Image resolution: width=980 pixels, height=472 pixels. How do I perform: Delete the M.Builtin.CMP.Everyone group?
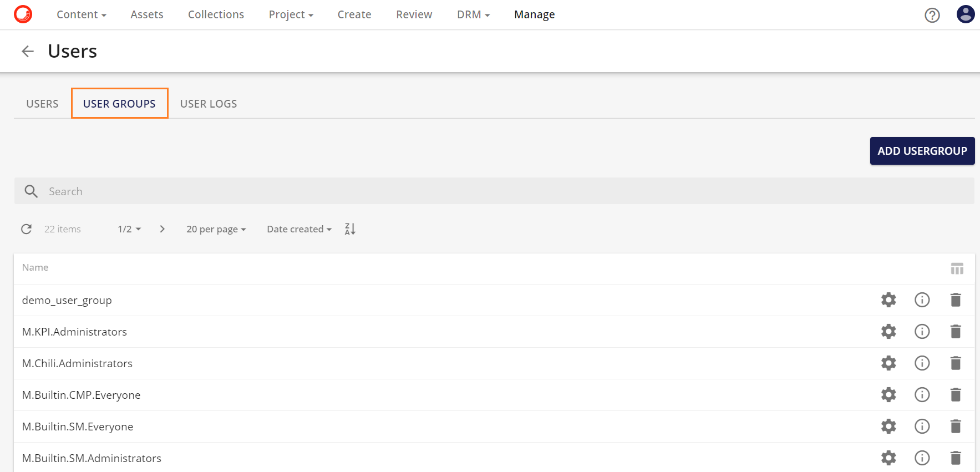click(x=956, y=395)
